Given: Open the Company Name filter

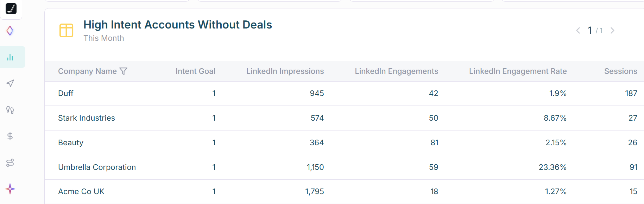Looking at the screenshot, I should (x=123, y=71).
